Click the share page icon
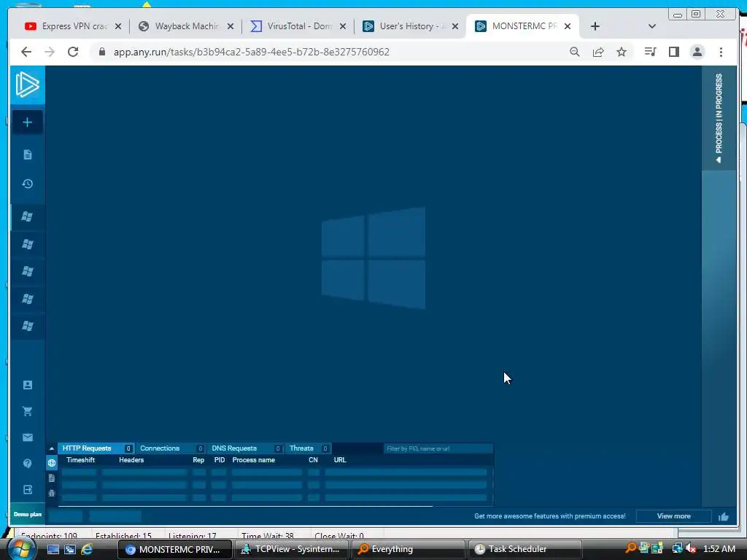 click(598, 52)
